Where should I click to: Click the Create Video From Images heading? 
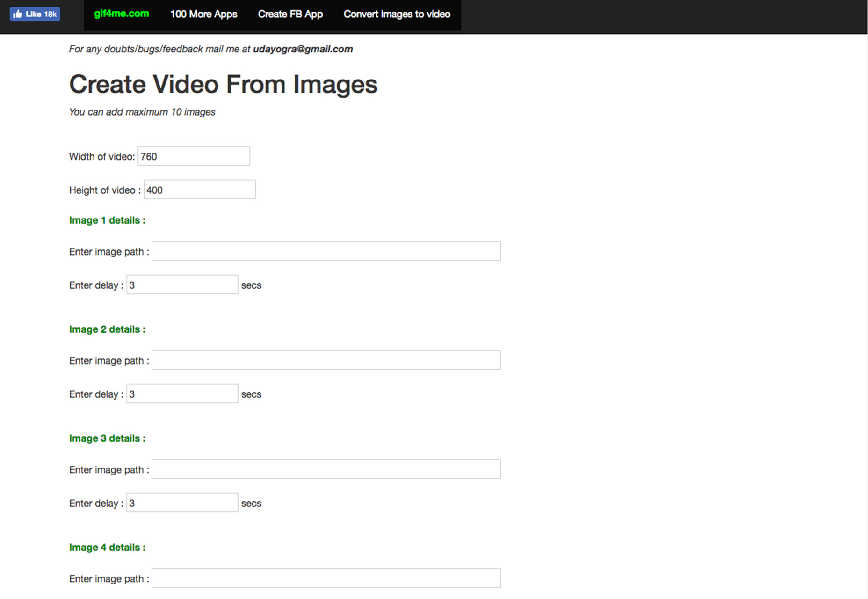click(x=224, y=84)
